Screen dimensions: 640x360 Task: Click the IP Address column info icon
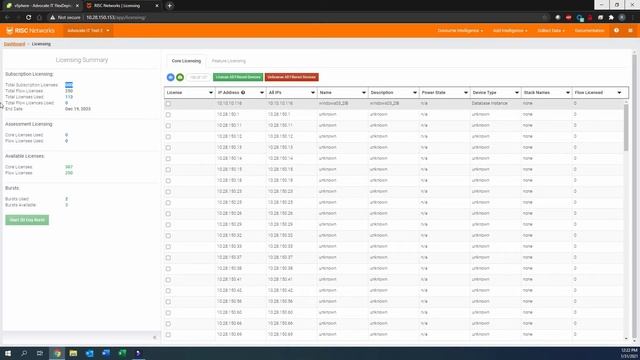pos(243,93)
